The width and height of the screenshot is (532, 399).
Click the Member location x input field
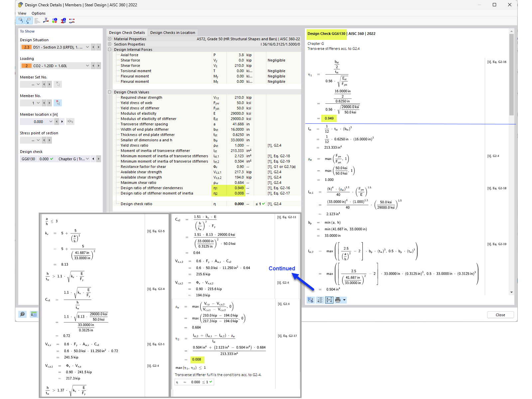[37, 121]
